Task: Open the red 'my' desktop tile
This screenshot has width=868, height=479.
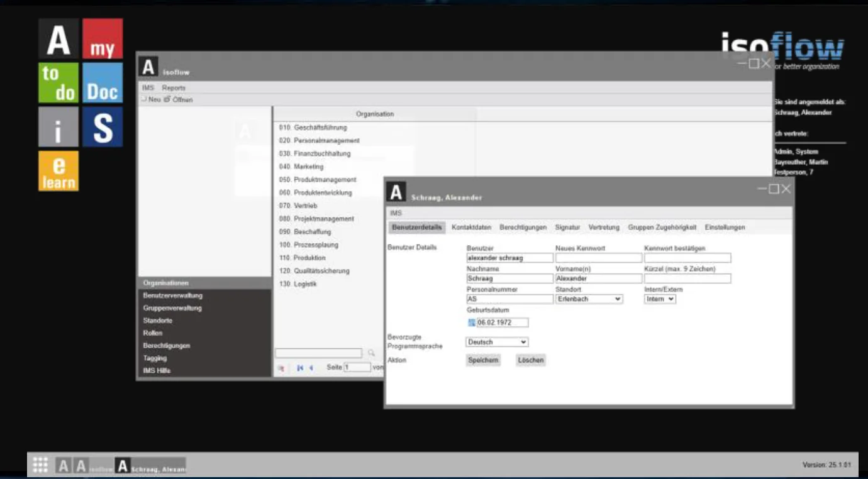Action: coord(103,39)
